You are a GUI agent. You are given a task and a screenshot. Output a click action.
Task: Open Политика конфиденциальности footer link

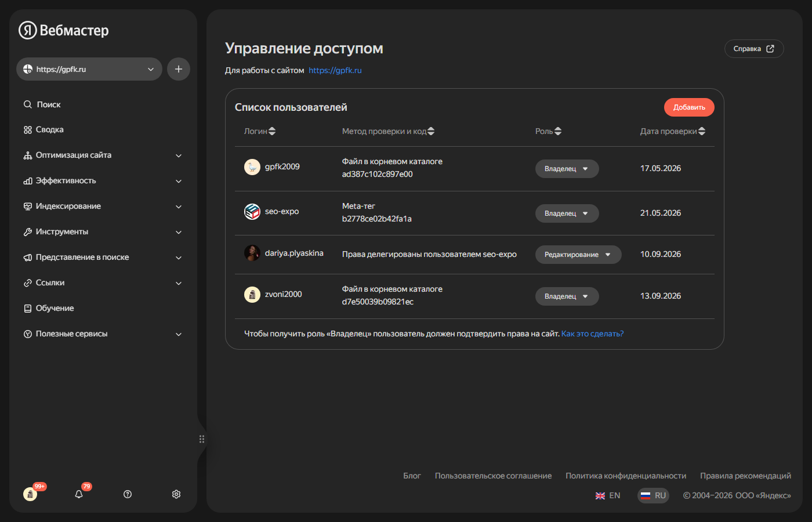pyautogui.click(x=626, y=476)
